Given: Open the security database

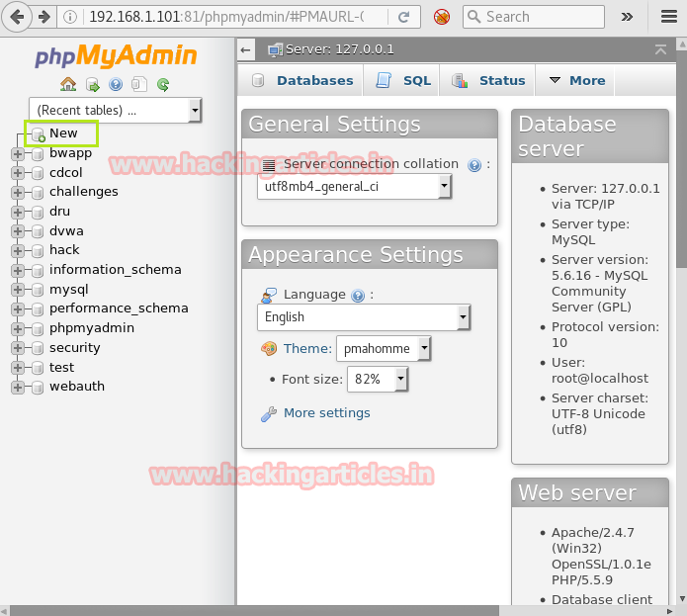Looking at the screenshot, I should point(75,348).
